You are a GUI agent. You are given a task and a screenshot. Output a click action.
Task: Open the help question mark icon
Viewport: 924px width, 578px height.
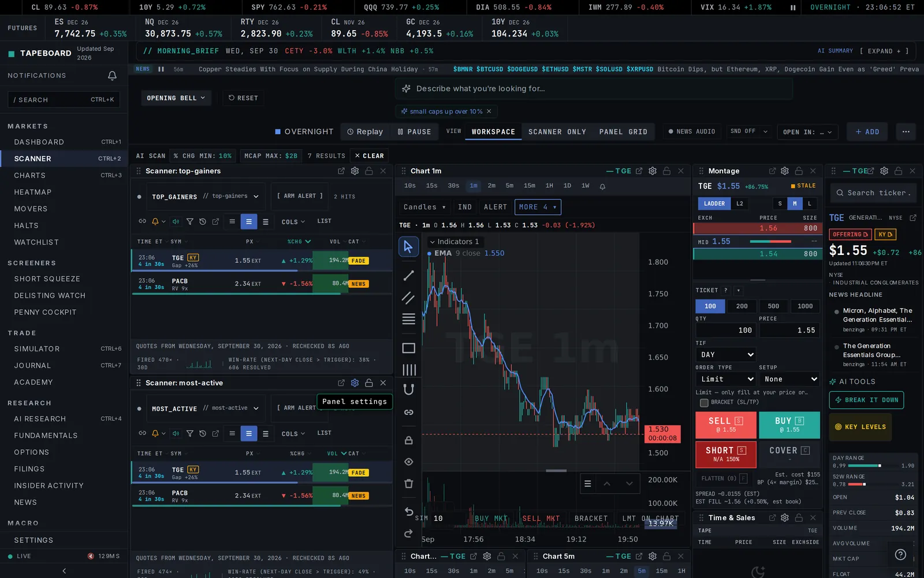point(900,555)
